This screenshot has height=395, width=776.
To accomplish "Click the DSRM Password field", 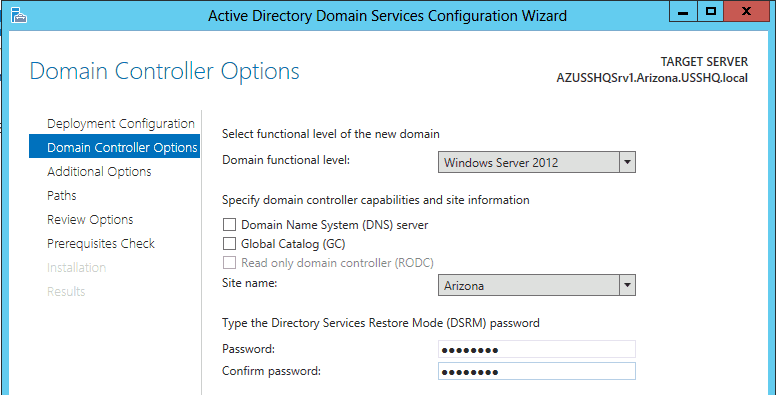I will coord(536,349).
